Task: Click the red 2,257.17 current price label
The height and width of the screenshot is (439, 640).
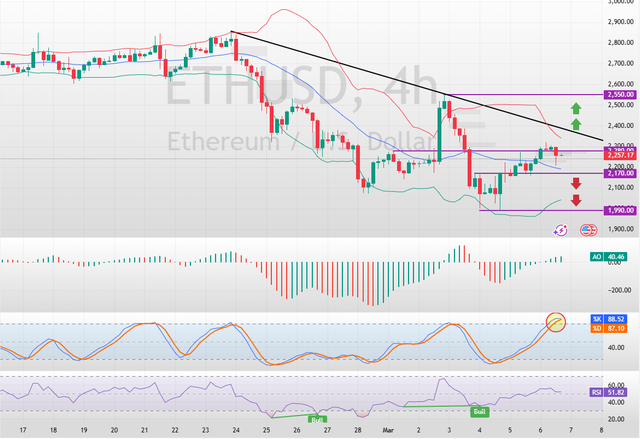Action: click(621, 155)
